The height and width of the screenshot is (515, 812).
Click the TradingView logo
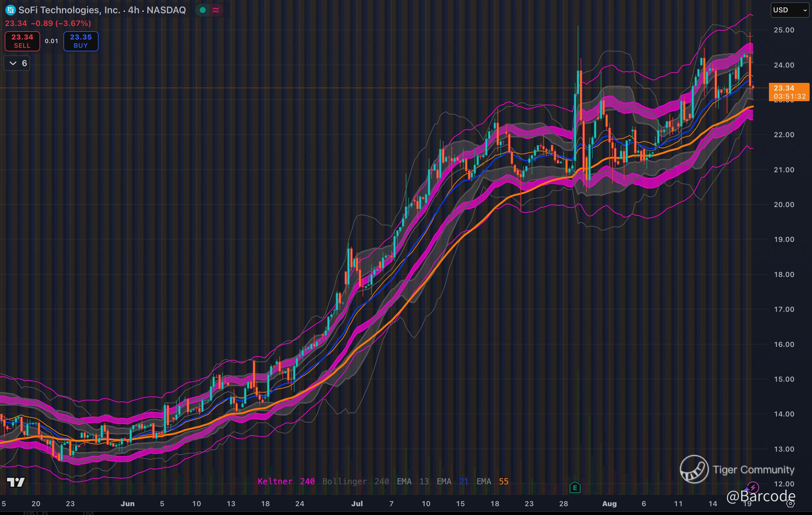point(16,482)
